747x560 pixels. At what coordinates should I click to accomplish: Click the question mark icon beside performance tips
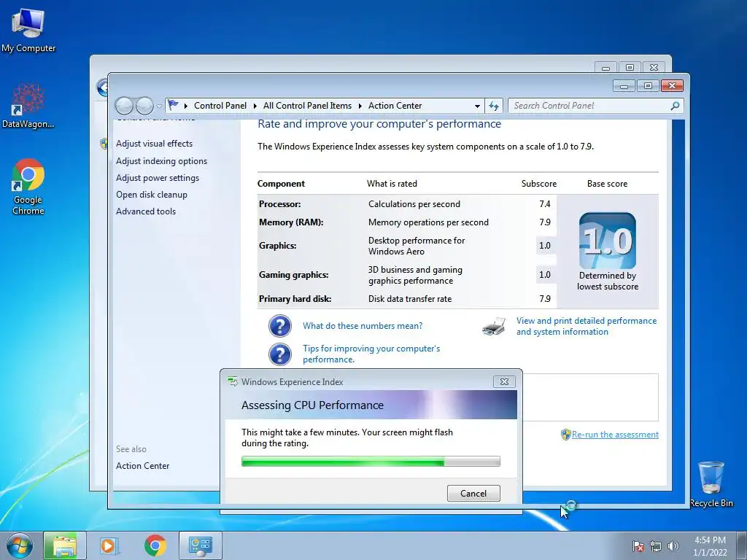280,354
